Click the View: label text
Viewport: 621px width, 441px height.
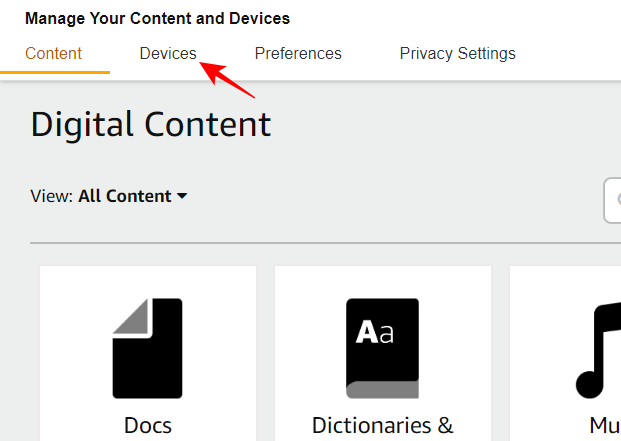[x=52, y=196]
